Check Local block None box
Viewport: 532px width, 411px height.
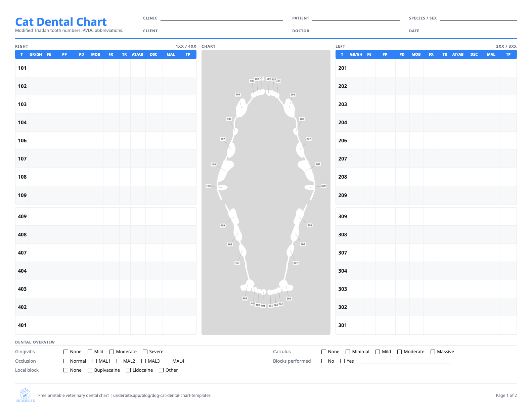point(66,370)
